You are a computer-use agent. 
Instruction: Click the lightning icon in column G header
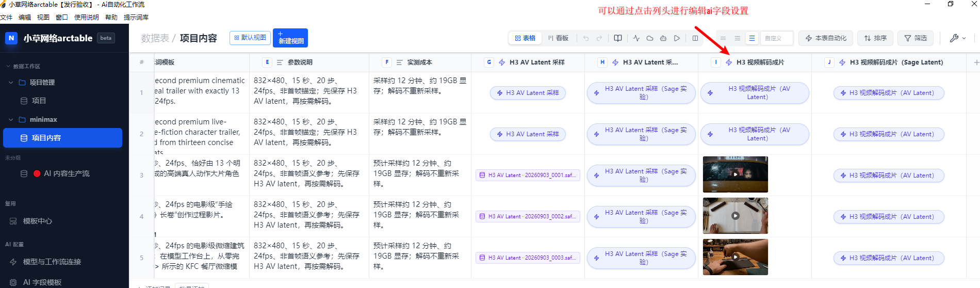pos(502,62)
